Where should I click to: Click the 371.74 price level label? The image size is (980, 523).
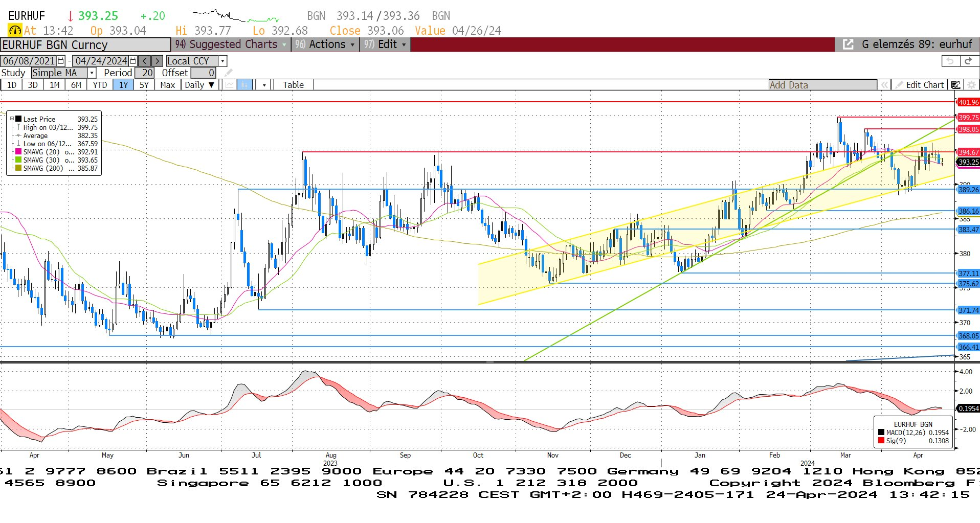coord(968,310)
